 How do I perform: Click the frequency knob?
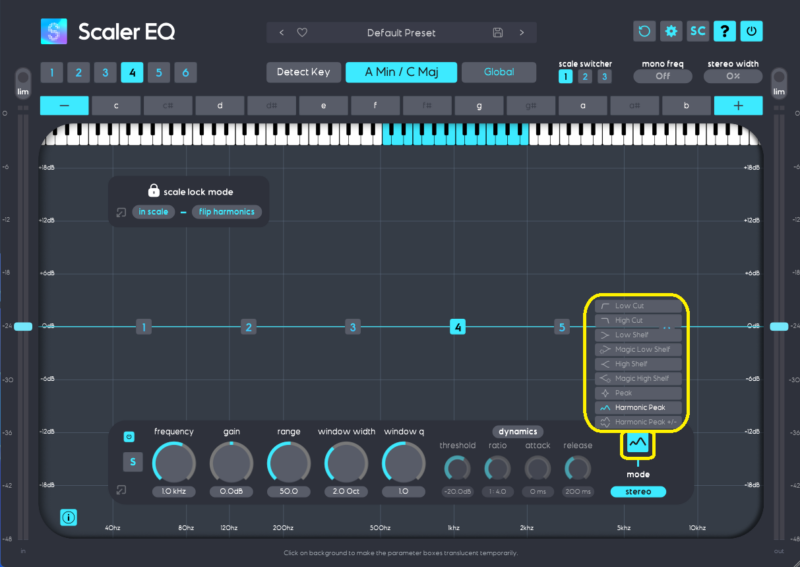tap(173, 463)
